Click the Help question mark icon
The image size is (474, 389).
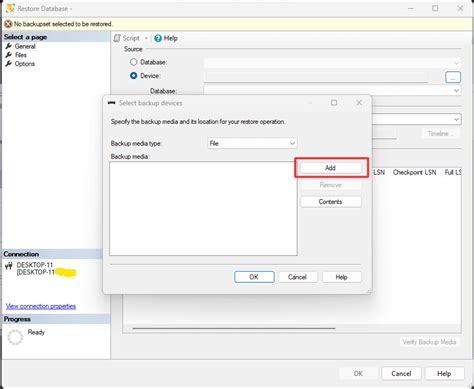click(x=158, y=38)
